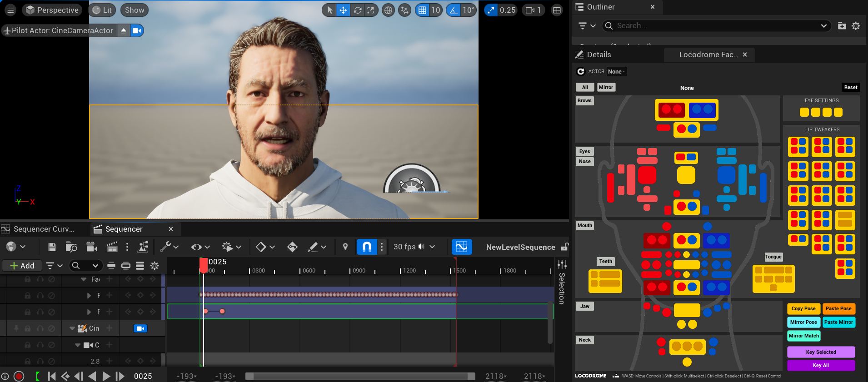Focus the Outliner search field
Image resolution: width=868 pixels, height=382 pixels.
point(717,26)
